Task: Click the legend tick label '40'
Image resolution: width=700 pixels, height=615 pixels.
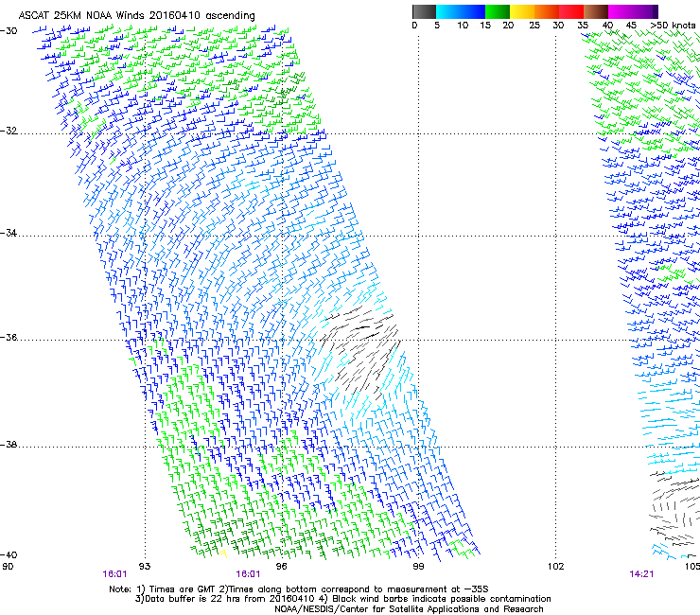Action: (607, 26)
